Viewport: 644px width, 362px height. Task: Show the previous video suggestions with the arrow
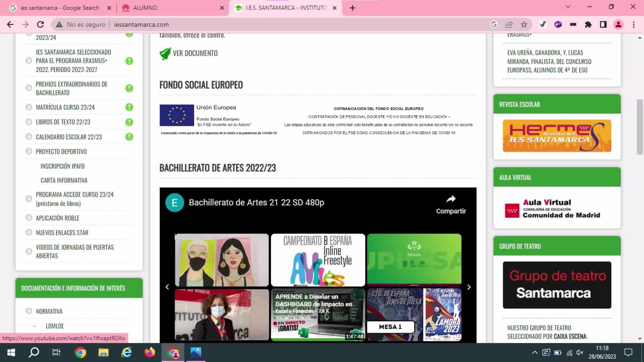tap(167, 287)
